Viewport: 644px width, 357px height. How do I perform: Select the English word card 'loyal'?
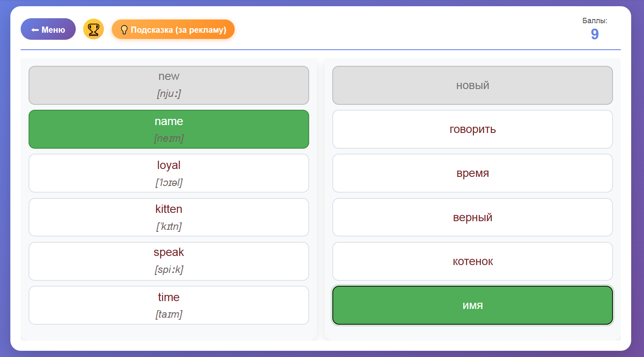pyautogui.click(x=168, y=173)
